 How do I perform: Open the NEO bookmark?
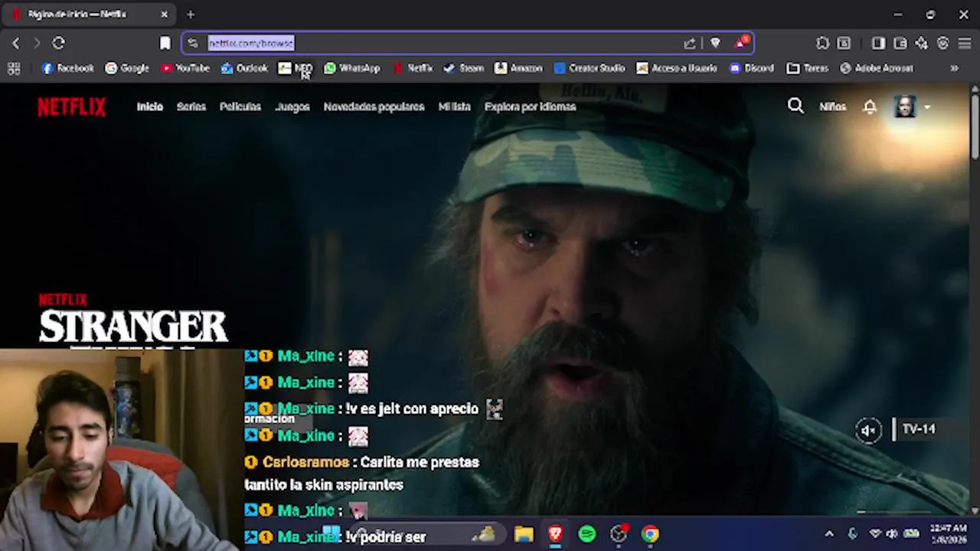click(x=296, y=69)
